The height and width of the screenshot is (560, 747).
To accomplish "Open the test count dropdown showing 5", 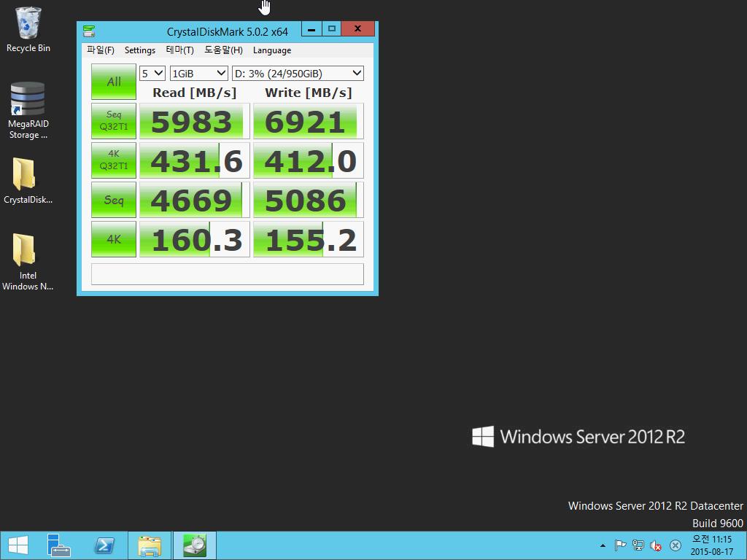I will pos(152,74).
